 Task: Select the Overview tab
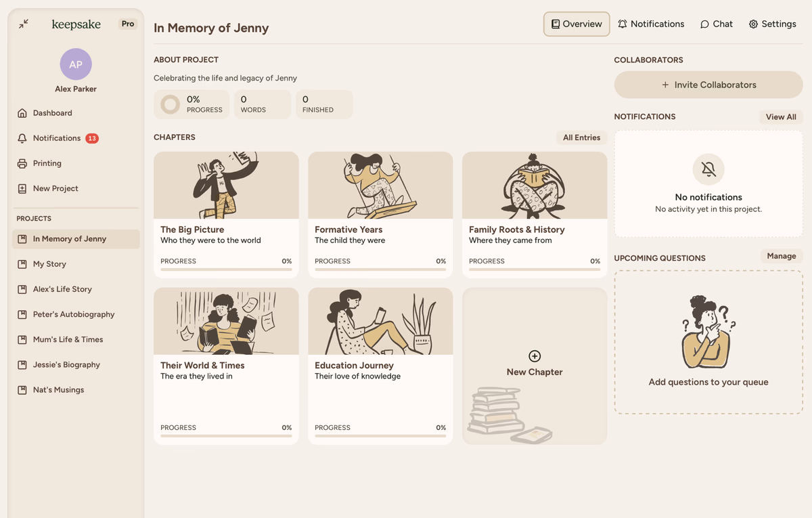(577, 24)
